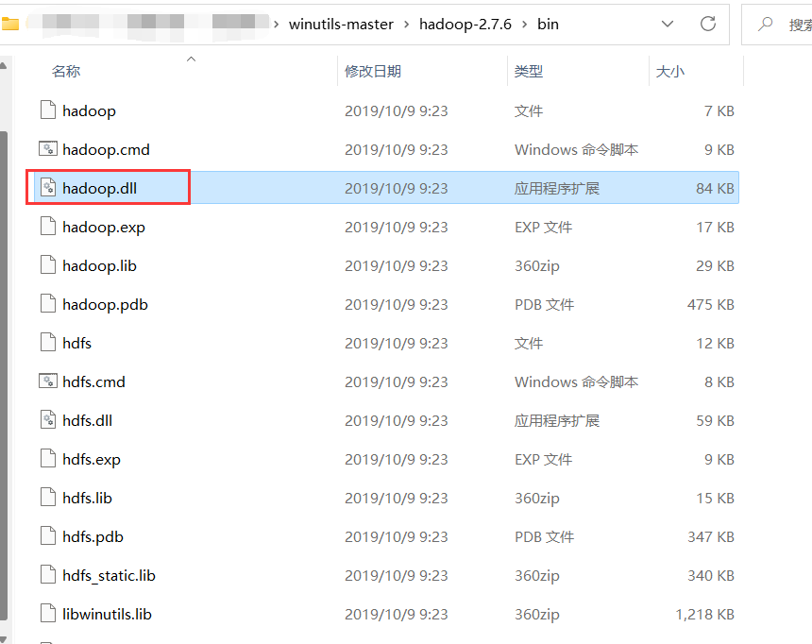The width and height of the screenshot is (812, 644).
Task: Select the hadoop.exp file name
Action: coord(104,227)
